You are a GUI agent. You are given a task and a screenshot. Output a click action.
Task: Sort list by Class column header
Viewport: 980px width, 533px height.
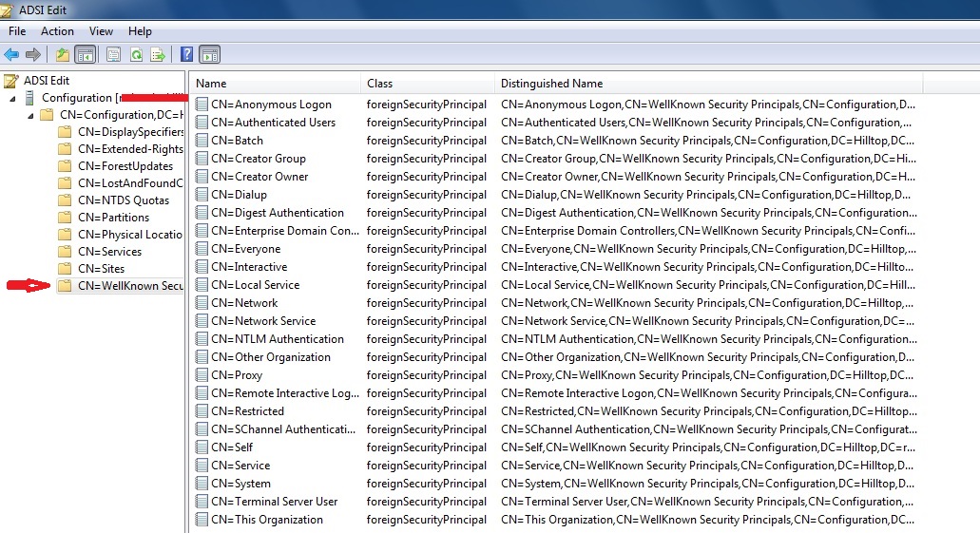(380, 84)
